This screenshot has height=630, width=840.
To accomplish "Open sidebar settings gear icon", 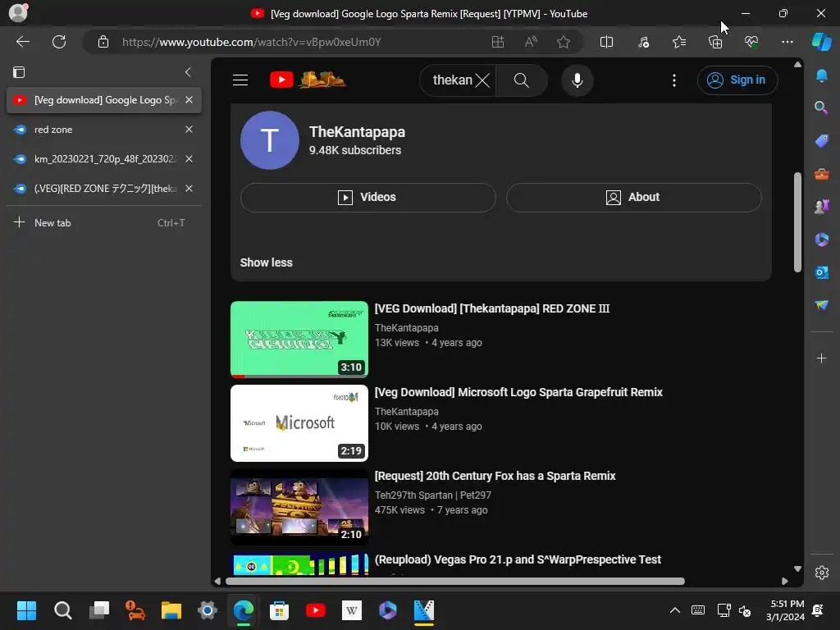I will pyautogui.click(x=821, y=573).
